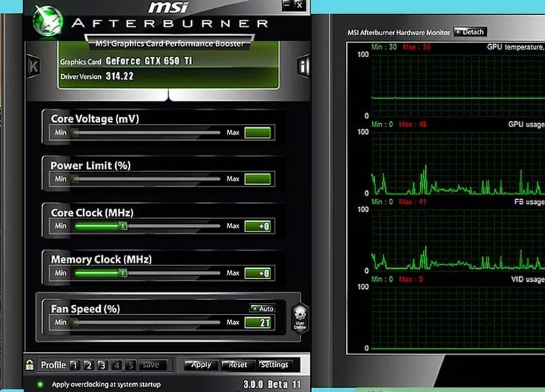Image resolution: width=545 pixels, height=392 pixels.
Task: Click the FB usage graph
Action: pos(458,240)
